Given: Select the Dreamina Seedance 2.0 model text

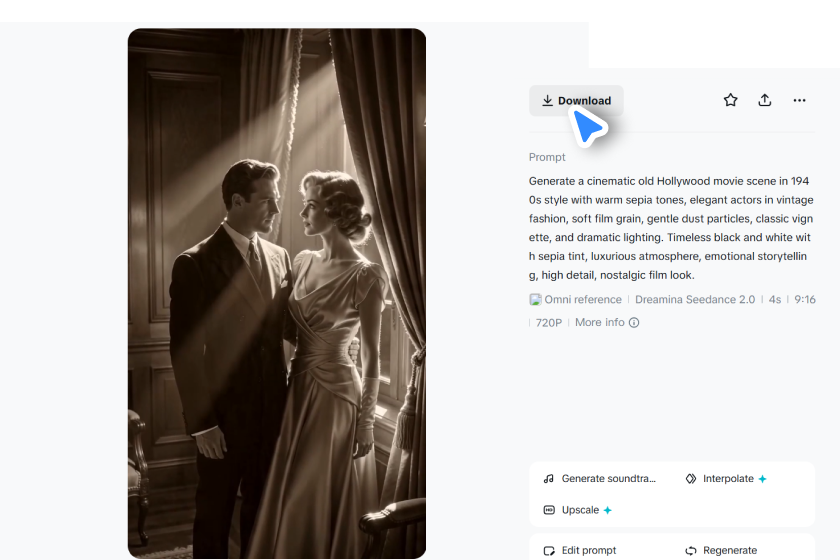Looking at the screenshot, I should click(x=695, y=300).
